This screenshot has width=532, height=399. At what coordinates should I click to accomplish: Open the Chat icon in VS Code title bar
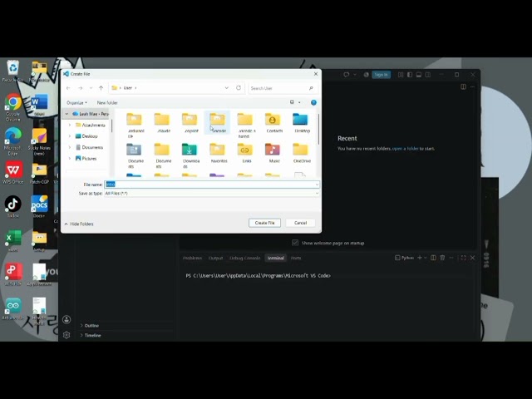coord(346,75)
